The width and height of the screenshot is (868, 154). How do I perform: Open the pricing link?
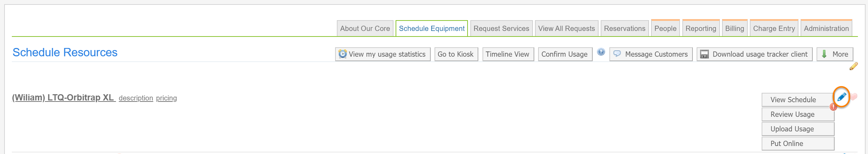tap(166, 98)
